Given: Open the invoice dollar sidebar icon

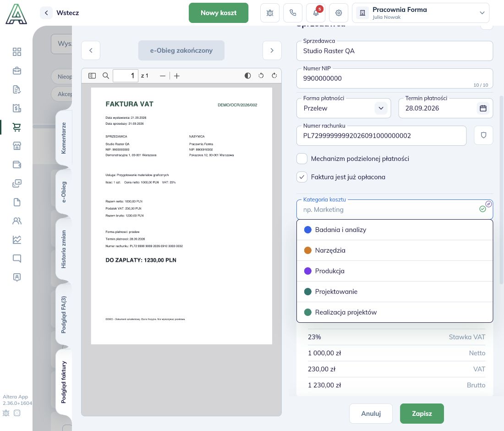Looking at the screenshot, I should coord(16,108).
